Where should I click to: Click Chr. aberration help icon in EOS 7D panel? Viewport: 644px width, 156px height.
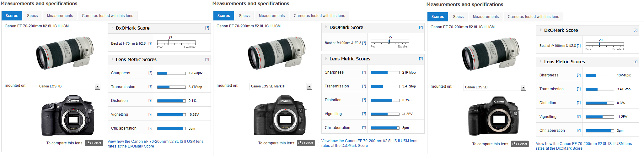point(150,128)
